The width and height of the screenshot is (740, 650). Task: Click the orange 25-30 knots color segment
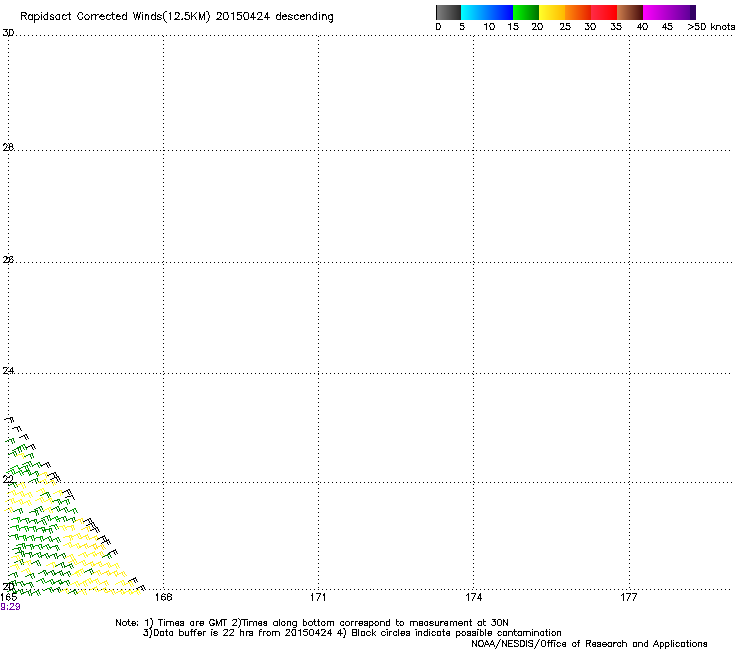pyautogui.click(x=578, y=12)
